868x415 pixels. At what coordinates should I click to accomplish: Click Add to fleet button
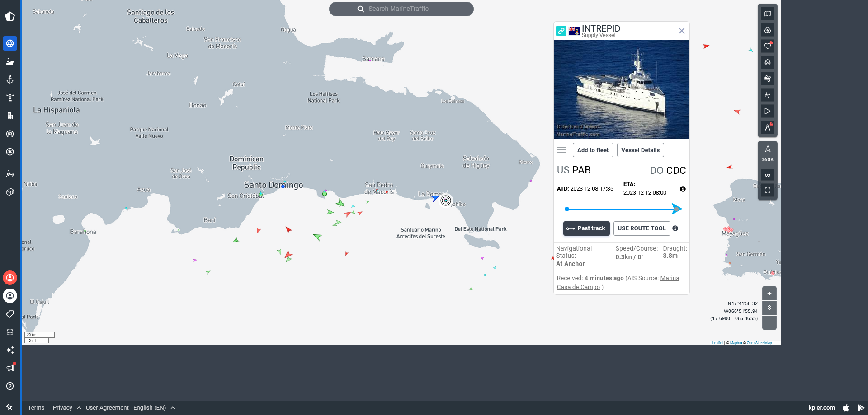point(593,150)
